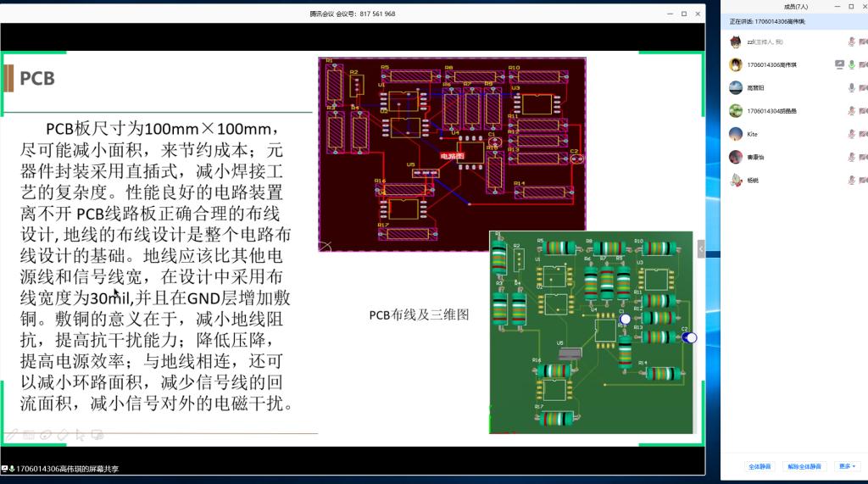Toggle 高雪阳's microphone icon
Image resolution: width=868 pixels, height=484 pixels.
point(852,87)
